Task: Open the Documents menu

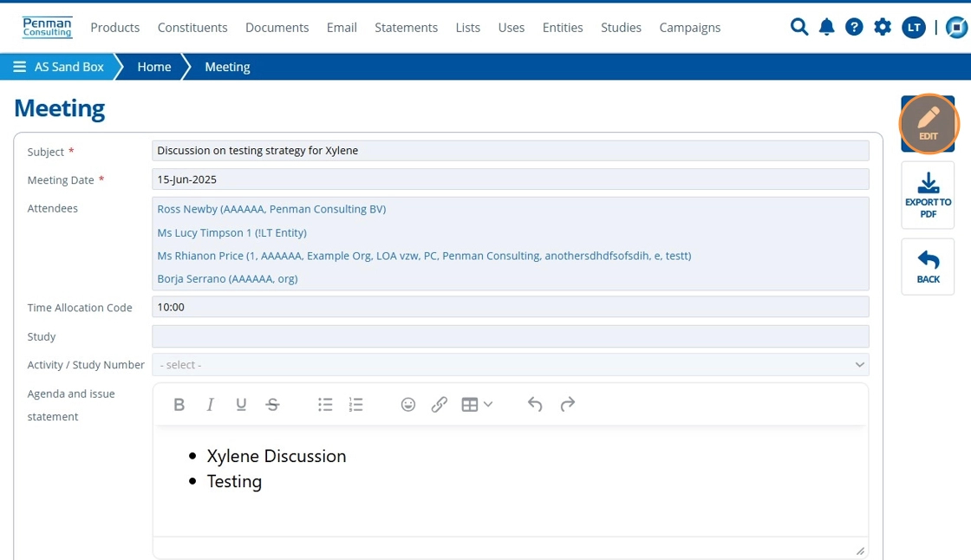Action: coord(277,27)
